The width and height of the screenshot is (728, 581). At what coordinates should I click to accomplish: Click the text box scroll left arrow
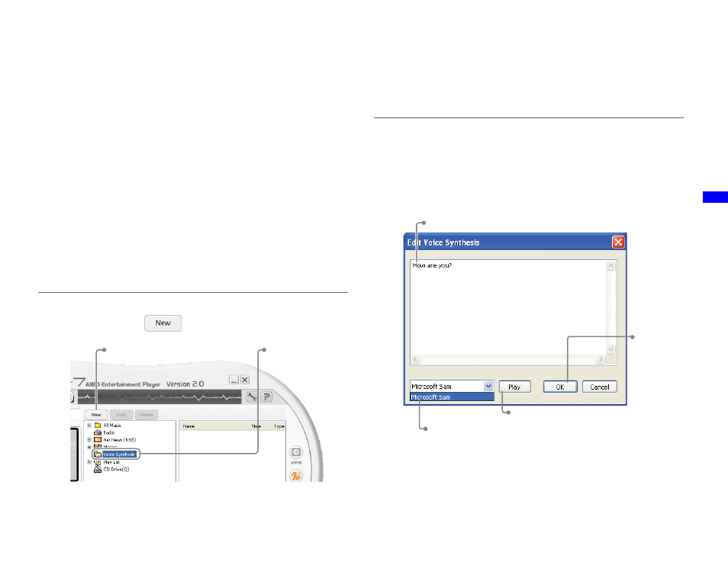coord(416,360)
